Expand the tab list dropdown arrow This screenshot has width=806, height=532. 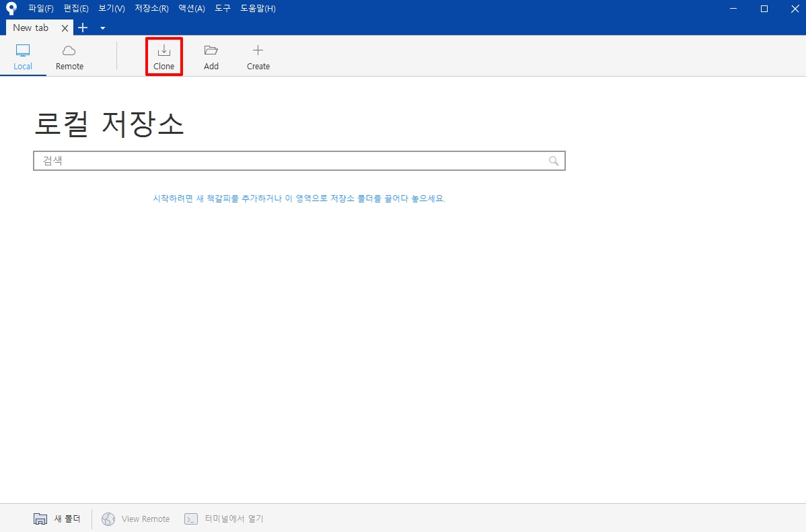[x=103, y=28]
